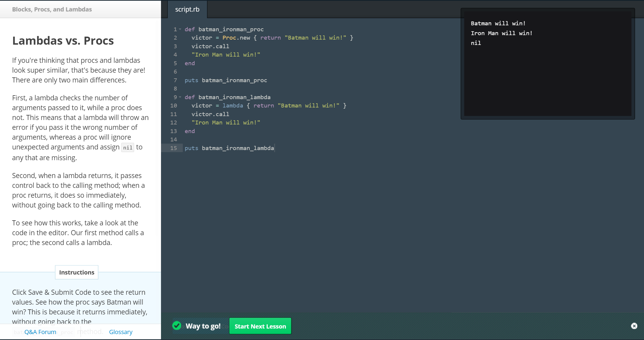Image resolution: width=644 pixels, height=340 pixels.
Task: Switch to the script.rb tab
Action: 187,9
